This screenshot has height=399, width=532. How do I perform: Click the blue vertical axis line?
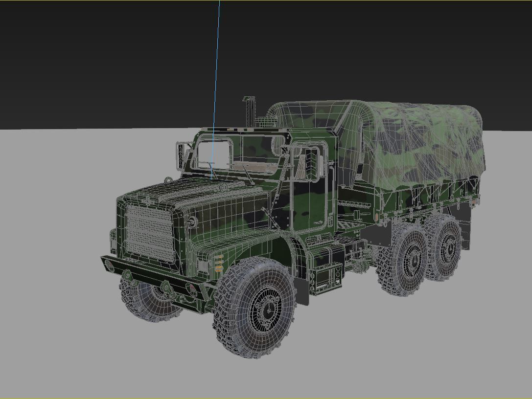pos(216,90)
